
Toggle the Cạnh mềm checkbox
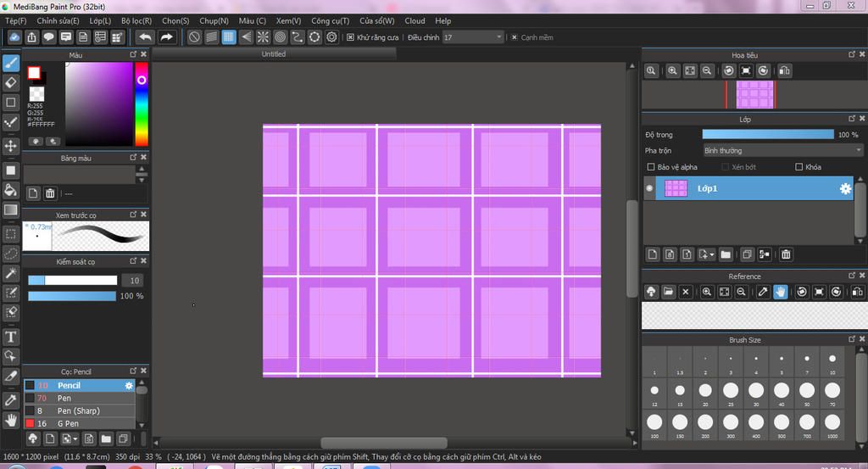[x=515, y=37]
